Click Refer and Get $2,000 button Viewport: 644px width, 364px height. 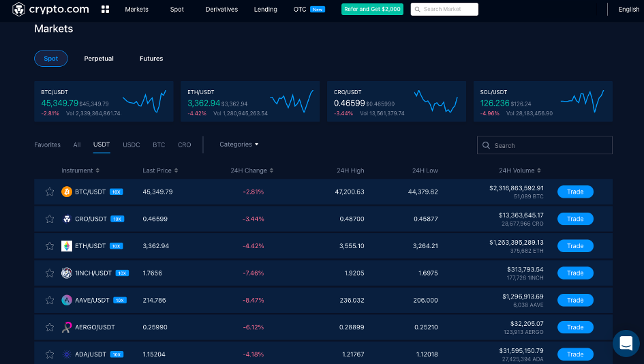click(372, 9)
